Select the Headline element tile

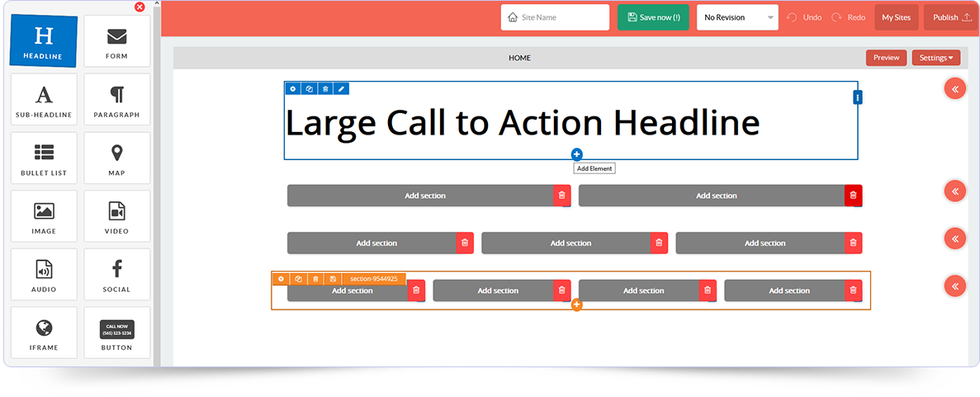tap(43, 41)
